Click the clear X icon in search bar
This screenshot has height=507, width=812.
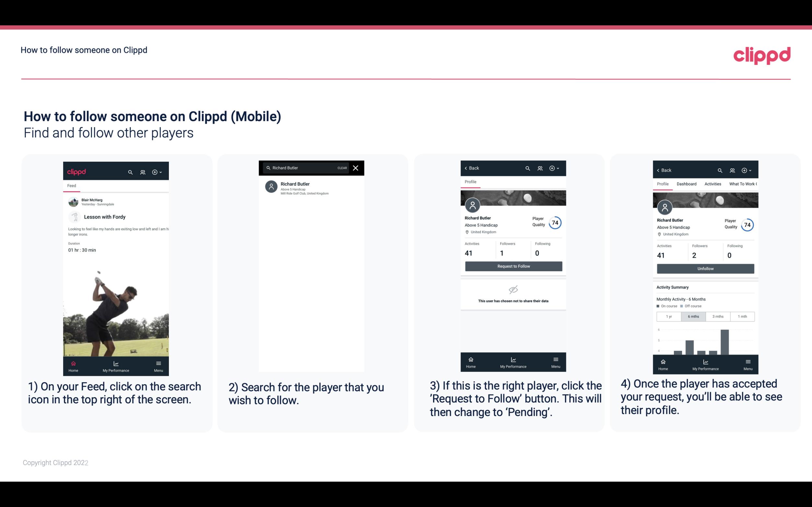(356, 168)
